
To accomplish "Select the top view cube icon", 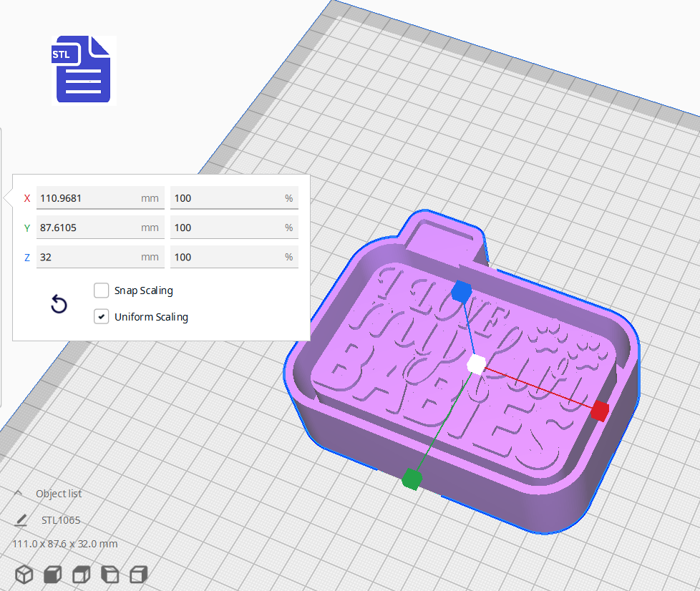I will pos(81,574).
